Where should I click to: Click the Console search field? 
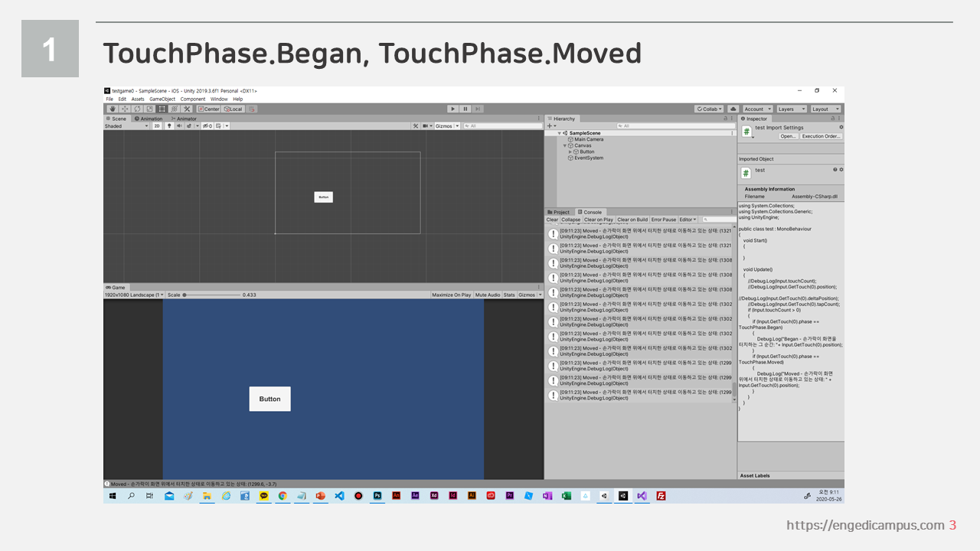point(718,220)
